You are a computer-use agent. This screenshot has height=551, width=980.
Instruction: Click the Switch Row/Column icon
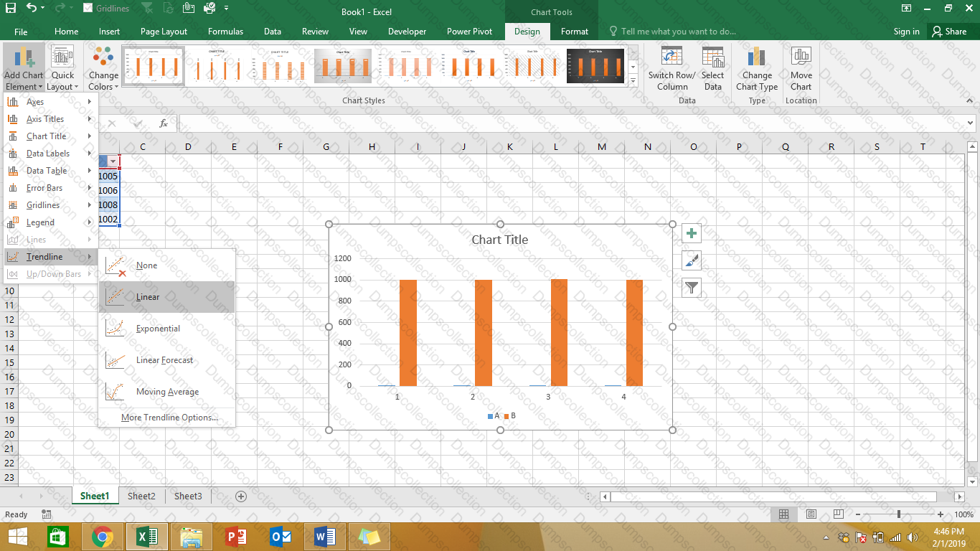(672, 57)
